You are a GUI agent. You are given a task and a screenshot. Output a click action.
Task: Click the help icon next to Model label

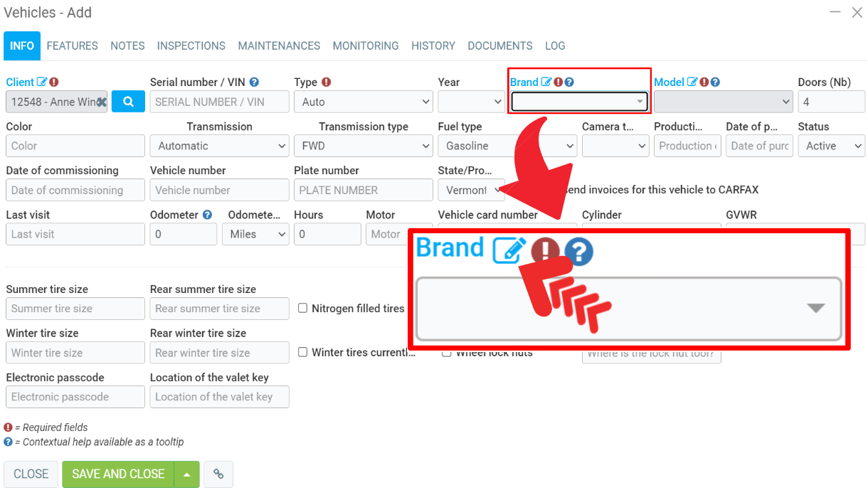click(x=715, y=82)
